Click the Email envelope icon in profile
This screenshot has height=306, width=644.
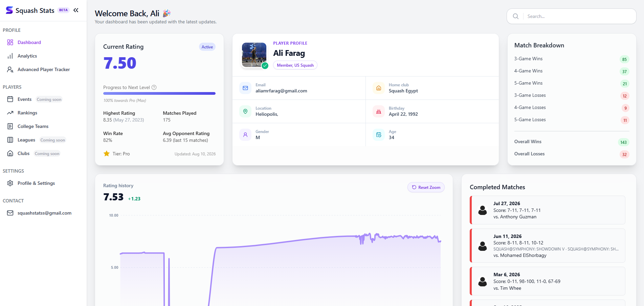pos(245,88)
